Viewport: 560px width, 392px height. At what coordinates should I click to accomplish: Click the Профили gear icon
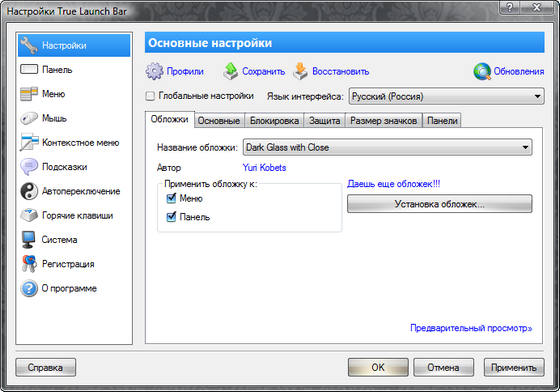(x=154, y=71)
